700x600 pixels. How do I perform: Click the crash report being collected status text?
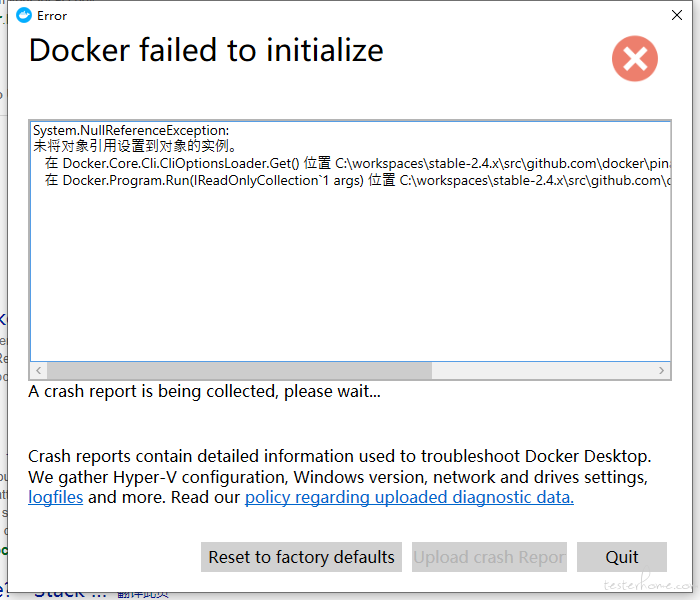(x=204, y=392)
